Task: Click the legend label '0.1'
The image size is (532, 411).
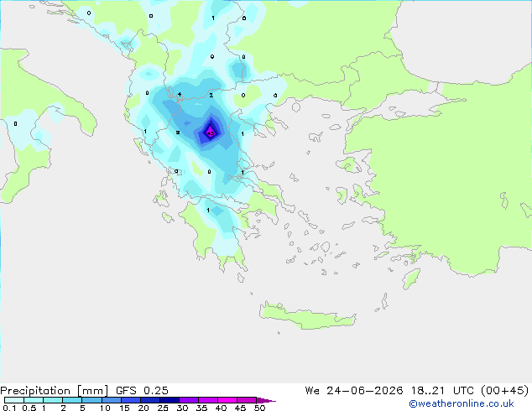Action: pyautogui.click(x=9, y=408)
